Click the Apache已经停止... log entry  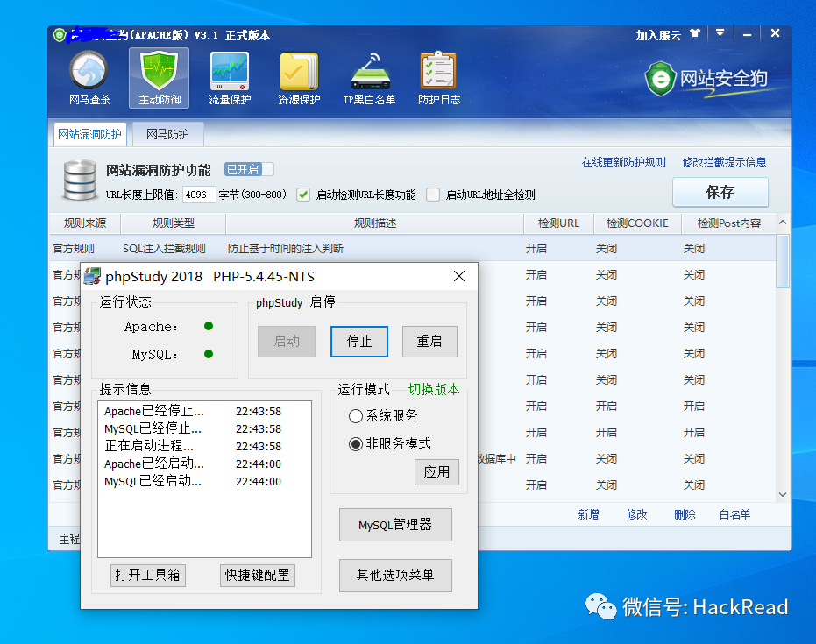tap(193, 412)
